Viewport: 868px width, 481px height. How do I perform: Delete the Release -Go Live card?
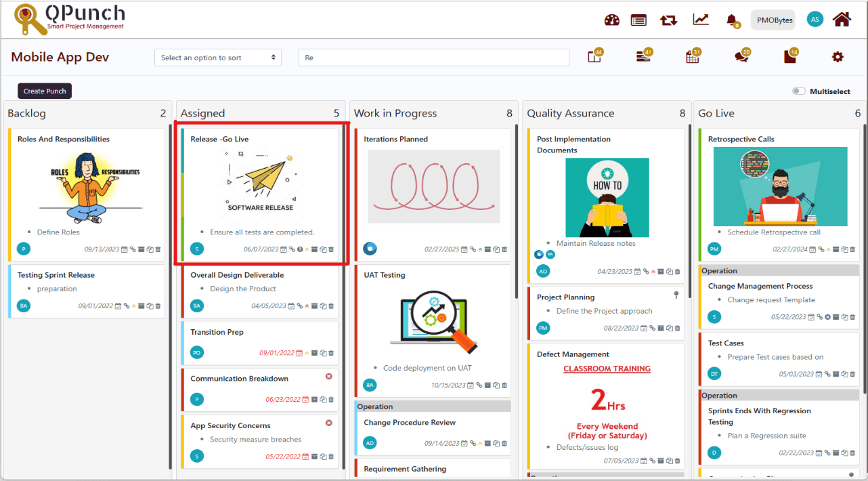[332, 249]
